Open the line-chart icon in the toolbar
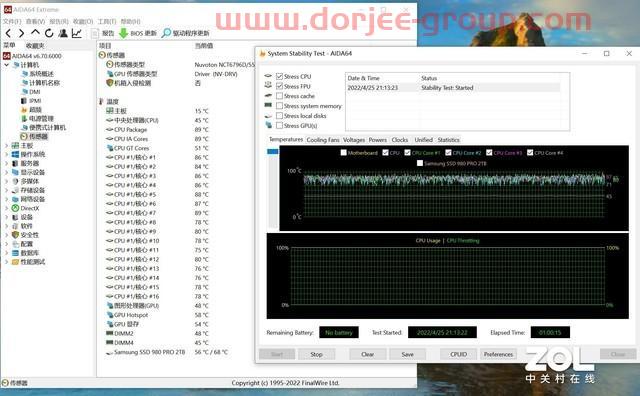 [x=77, y=33]
